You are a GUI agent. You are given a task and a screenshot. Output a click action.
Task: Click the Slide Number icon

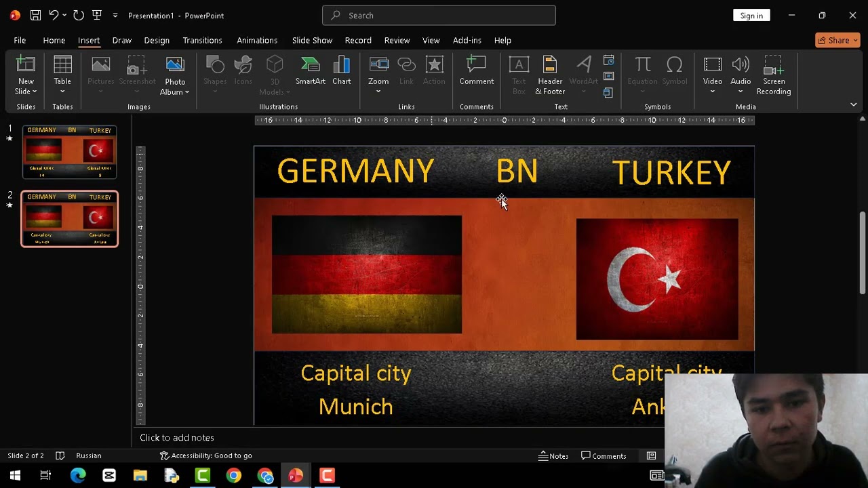[x=608, y=77]
